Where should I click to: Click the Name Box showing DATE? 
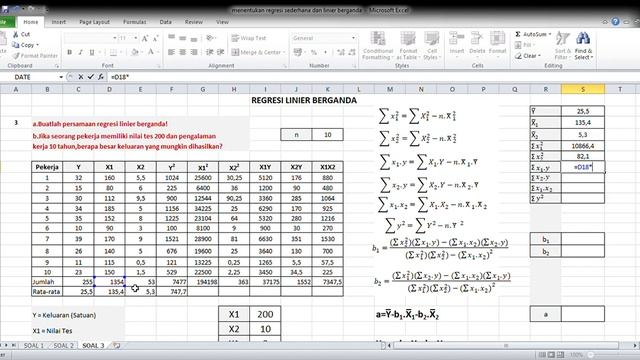coord(33,77)
